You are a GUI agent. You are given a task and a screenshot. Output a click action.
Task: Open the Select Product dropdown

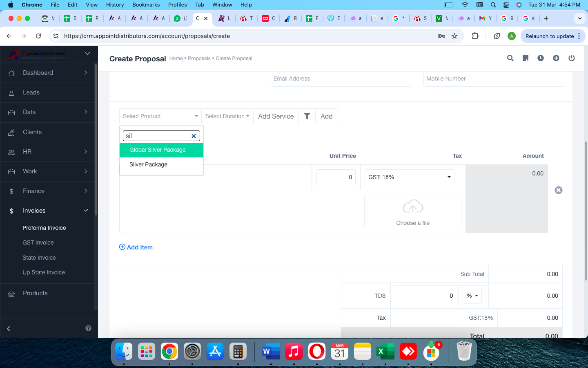[x=160, y=116]
